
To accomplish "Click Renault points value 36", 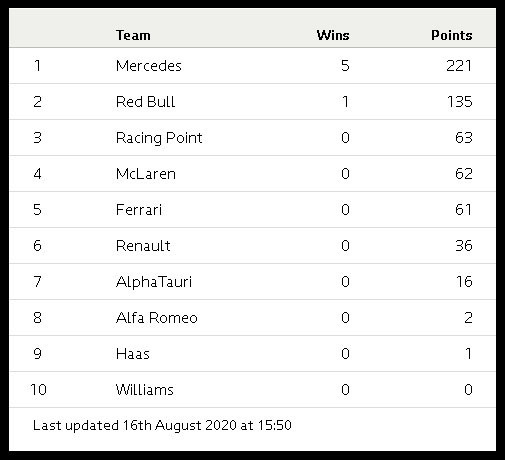I will click(464, 246).
